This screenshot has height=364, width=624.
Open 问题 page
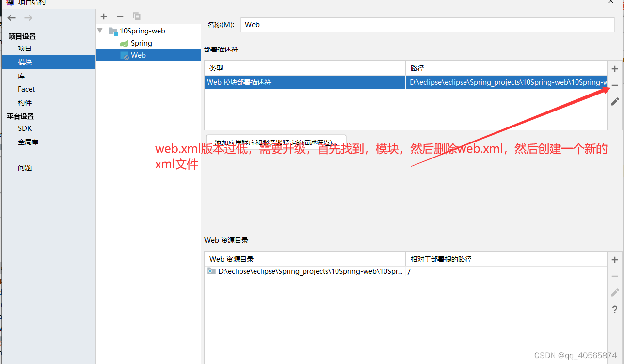click(25, 168)
